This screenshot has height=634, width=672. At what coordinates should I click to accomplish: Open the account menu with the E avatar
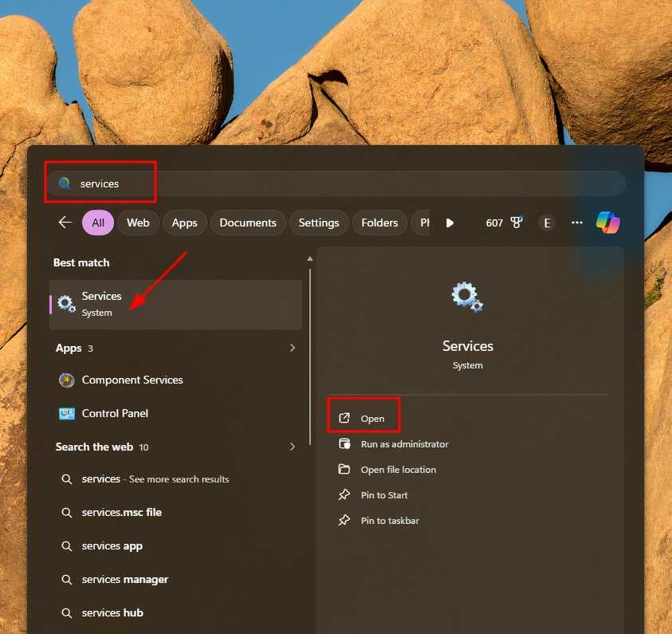point(547,223)
